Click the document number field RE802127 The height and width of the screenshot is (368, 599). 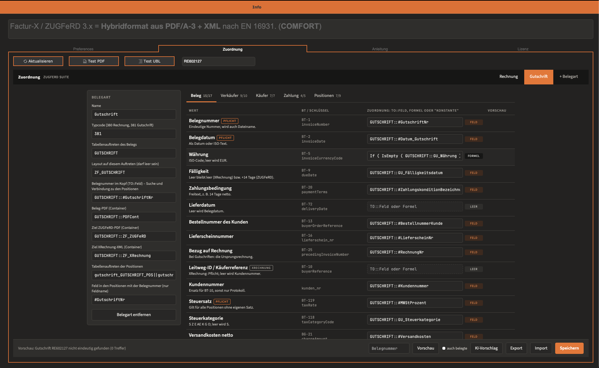tap(218, 61)
